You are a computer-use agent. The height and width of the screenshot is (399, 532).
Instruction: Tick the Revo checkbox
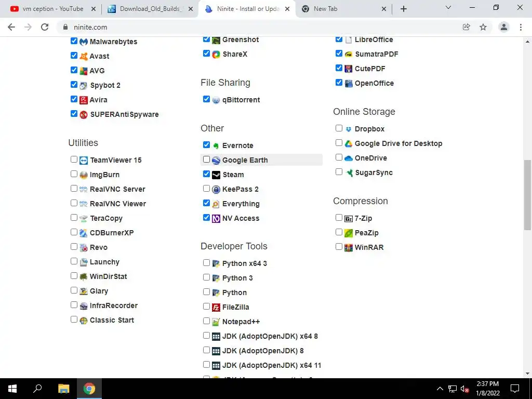(x=74, y=247)
